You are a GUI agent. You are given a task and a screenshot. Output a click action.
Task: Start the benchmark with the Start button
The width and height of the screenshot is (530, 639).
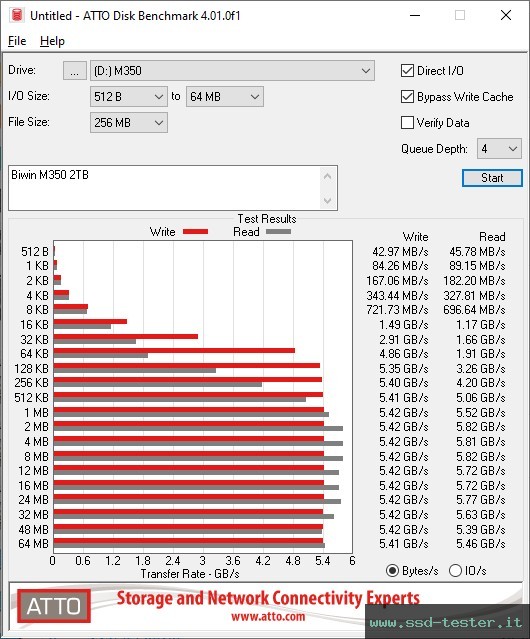(x=492, y=178)
